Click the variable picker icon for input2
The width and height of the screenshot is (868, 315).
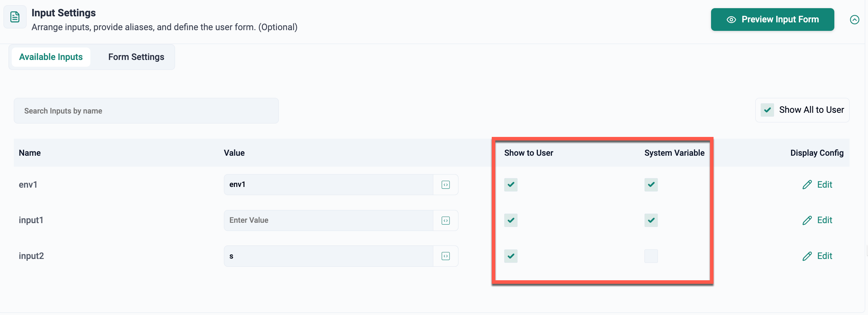446,256
